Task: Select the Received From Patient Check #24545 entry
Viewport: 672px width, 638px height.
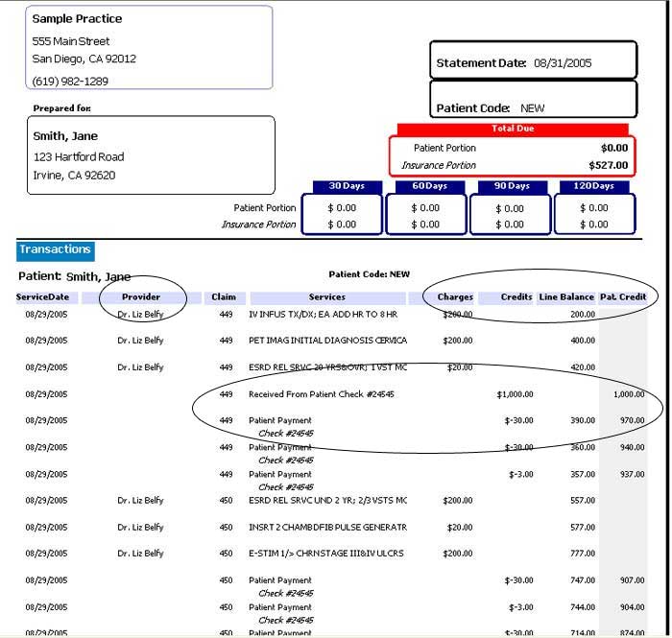Action: pyautogui.click(x=321, y=394)
